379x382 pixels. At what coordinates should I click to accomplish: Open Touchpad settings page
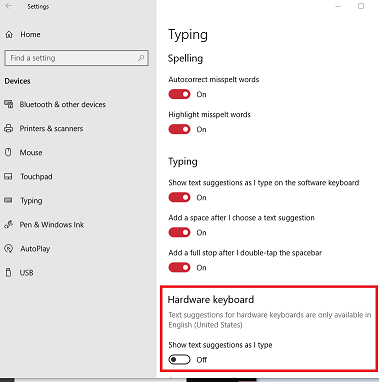coord(36,176)
